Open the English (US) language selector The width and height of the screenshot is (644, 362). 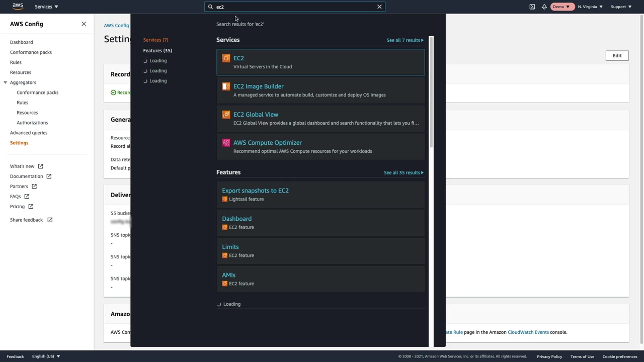[46, 356]
